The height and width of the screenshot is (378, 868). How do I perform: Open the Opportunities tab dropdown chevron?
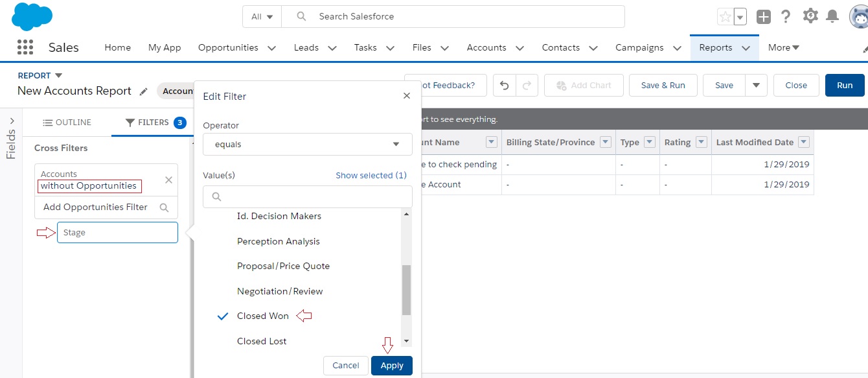pyautogui.click(x=271, y=48)
